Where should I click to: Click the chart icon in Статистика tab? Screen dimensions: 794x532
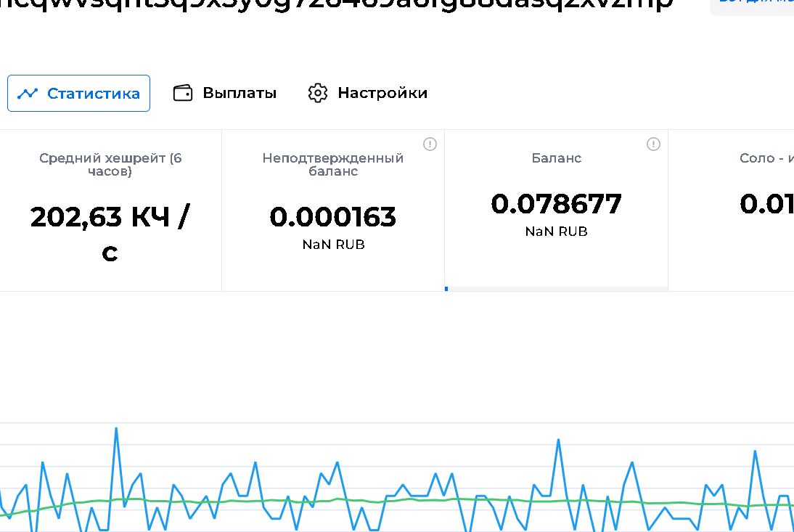click(x=28, y=93)
